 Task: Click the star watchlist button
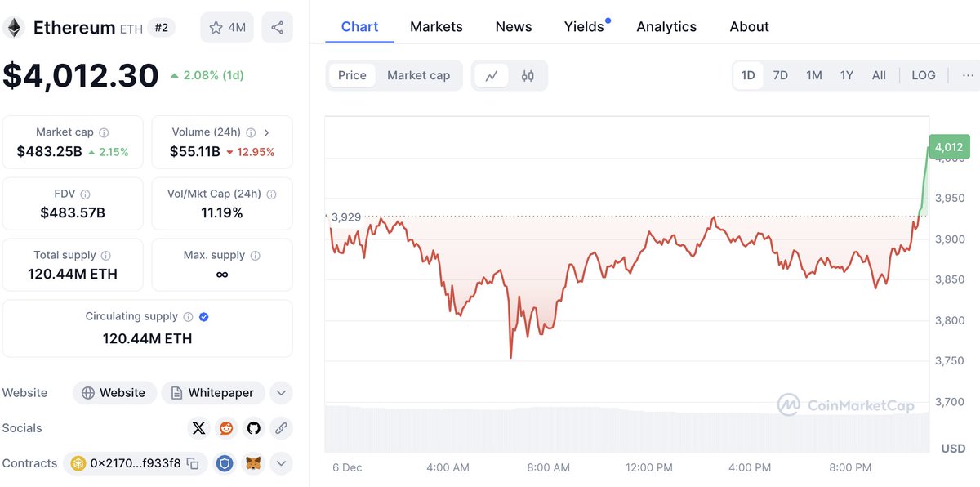(227, 28)
